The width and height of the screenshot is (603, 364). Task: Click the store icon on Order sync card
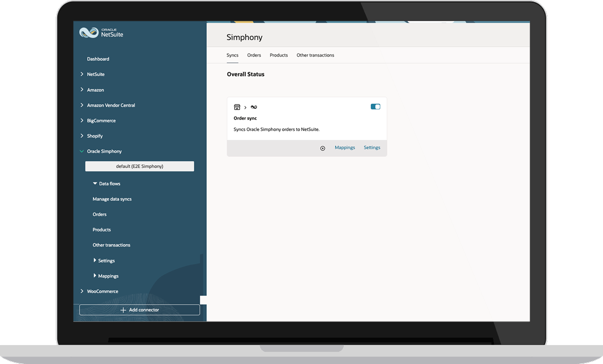[x=237, y=107]
